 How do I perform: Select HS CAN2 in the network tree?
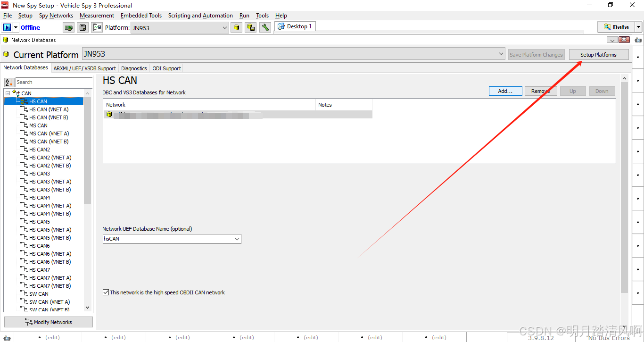[x=40, y=150]
